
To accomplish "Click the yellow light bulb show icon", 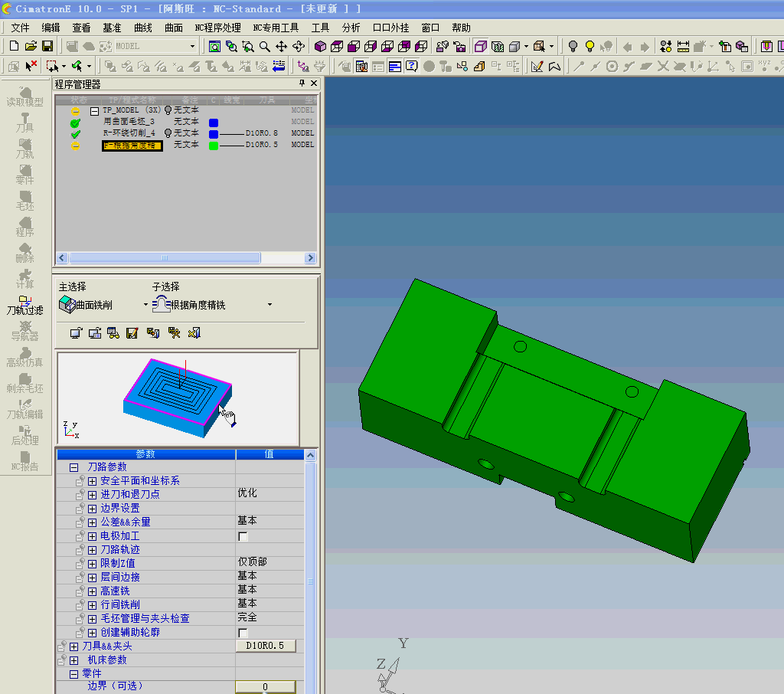I will [x=590, y=47].
